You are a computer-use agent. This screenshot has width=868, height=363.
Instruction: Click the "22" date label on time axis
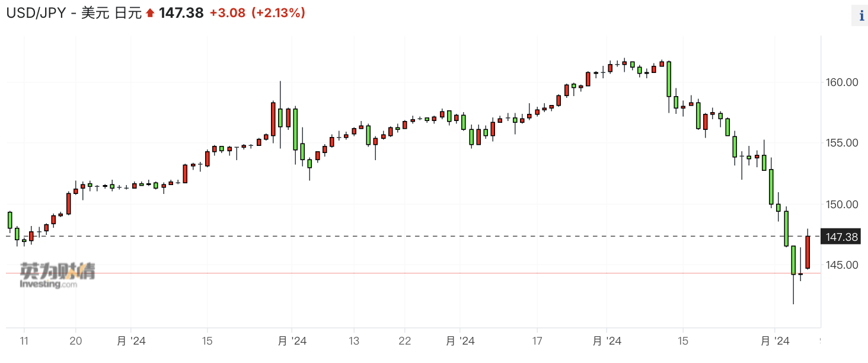[x=404, y=341]
